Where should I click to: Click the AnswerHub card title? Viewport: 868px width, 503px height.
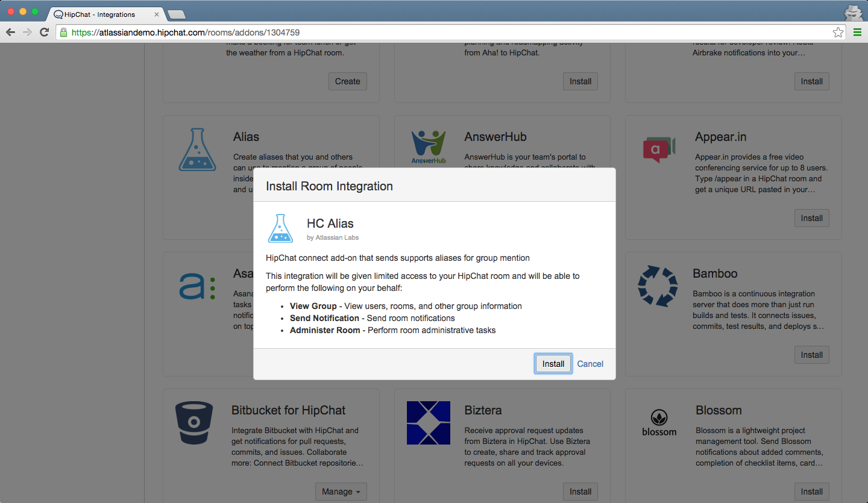pyautogui.click(x=495, y=137)
